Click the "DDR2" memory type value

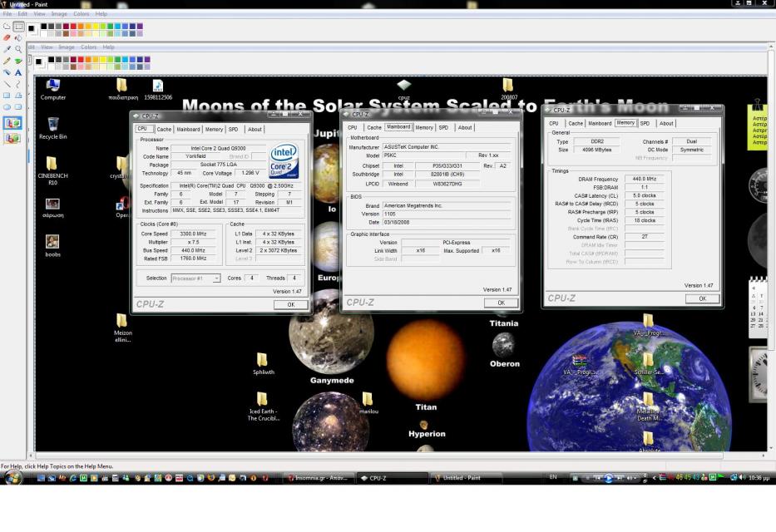pos(597,141)
